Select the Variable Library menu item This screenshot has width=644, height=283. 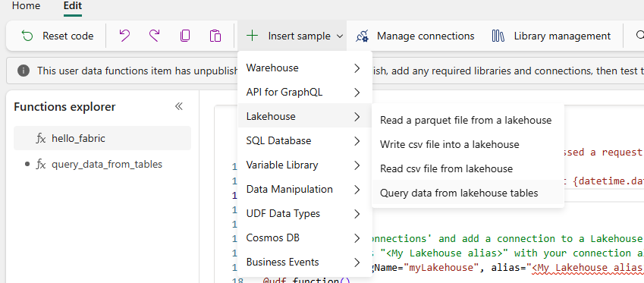305,165
